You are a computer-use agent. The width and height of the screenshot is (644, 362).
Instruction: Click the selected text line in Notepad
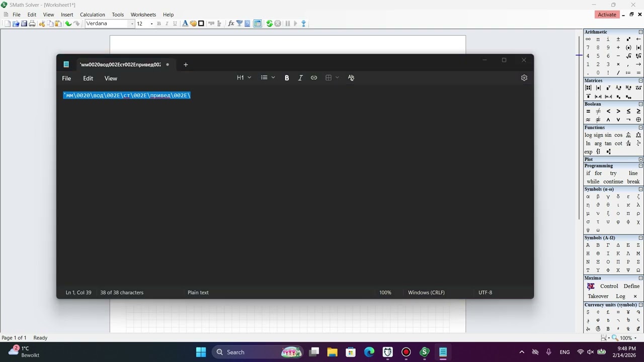click(x=127, y=95)
